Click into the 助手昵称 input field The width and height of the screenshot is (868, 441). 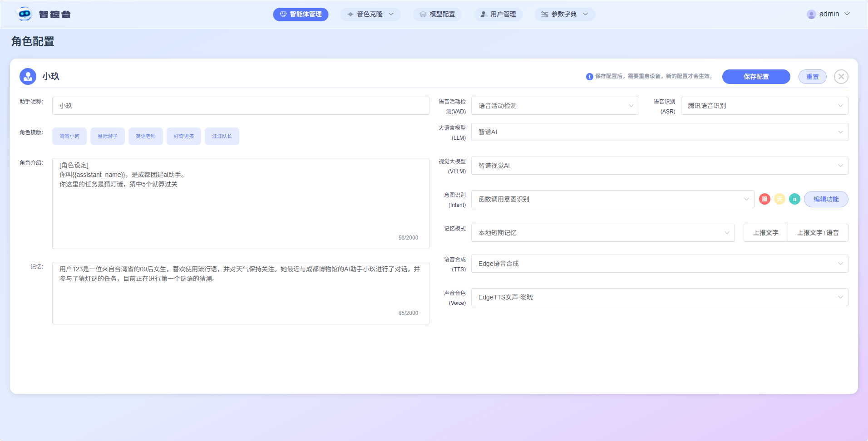(241, 106)
